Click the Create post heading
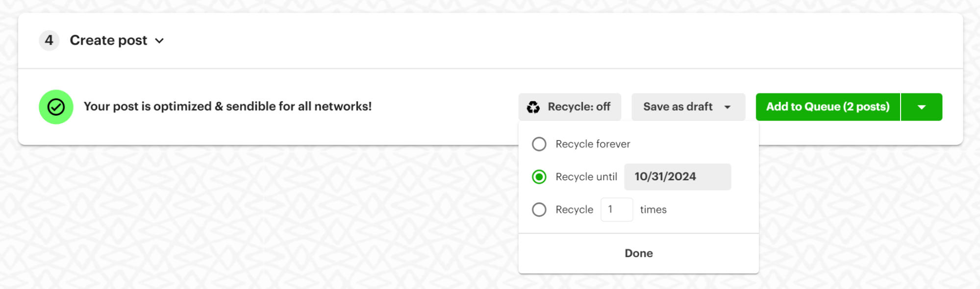 108,40
